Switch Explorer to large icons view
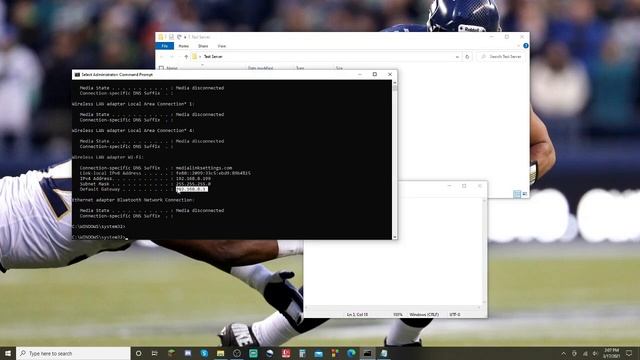 [x=524, y=194]
